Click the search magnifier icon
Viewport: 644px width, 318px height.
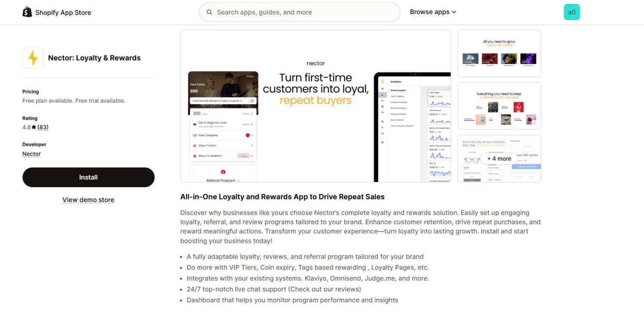tap(210, 12)
